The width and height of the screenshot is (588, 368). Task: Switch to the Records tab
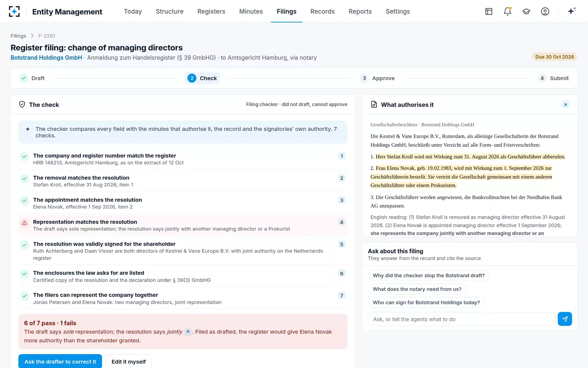click(322, 11)
